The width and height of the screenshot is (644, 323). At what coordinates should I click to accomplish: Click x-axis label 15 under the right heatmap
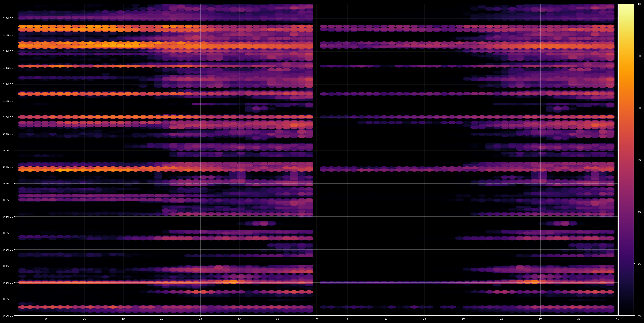[x=425, y=319]
